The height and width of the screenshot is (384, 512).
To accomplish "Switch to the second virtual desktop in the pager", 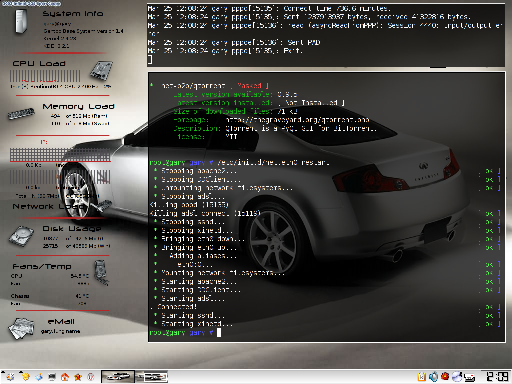I will (x=151, y=377).
